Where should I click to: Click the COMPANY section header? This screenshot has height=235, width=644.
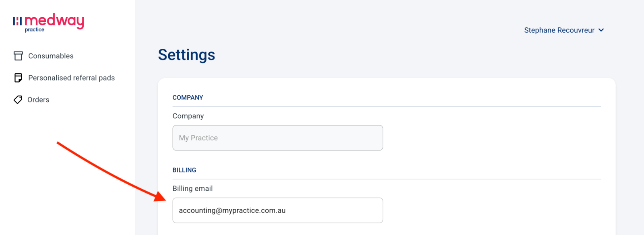(x=188, y=97)
